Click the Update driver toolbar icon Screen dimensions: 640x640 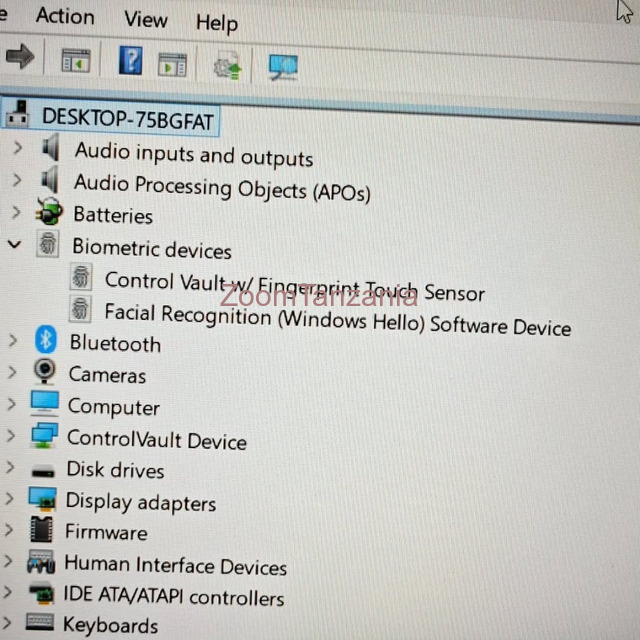(x=227, y=67)
